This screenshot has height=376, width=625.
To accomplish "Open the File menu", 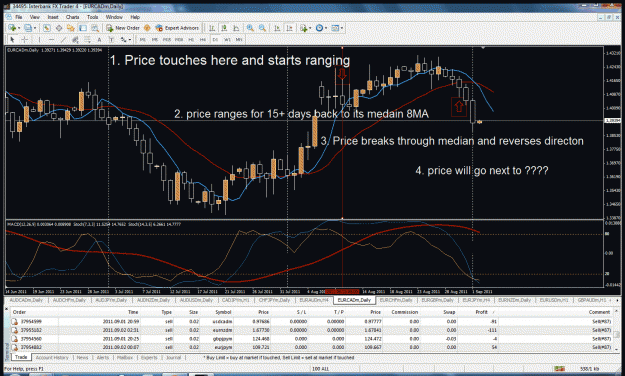I will coord(19,17).
